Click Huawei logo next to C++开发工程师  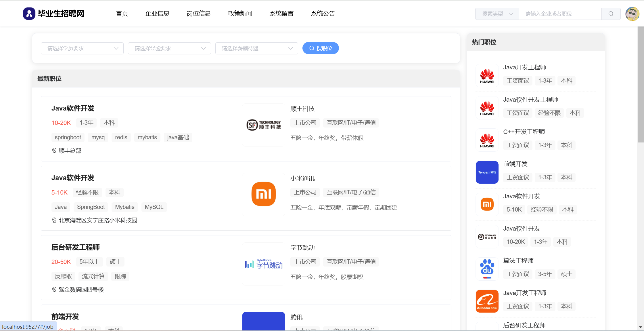pyautogui.click(x=487, y=140)
